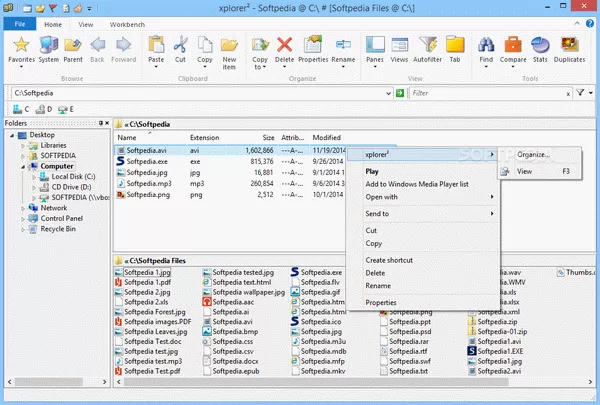Select Organize... in the xplorer² submenu
The height and width of the screenshot is (405, 600).
pos(533,154)
